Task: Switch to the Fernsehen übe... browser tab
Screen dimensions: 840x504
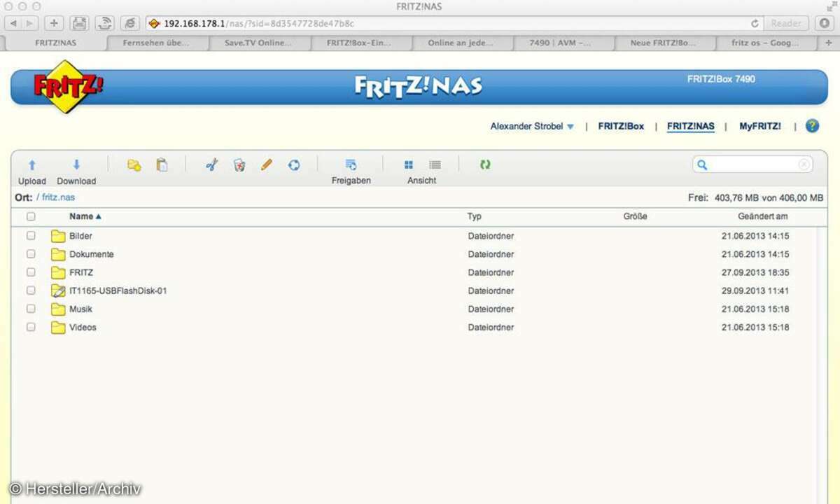Action: tap(157, 43)
